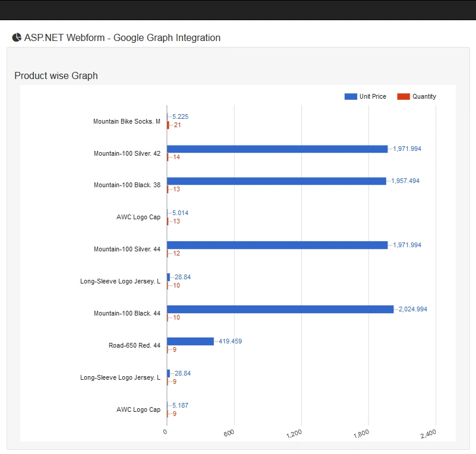Click the ASP.NET Webform page title text

click(x=122, y=37)
